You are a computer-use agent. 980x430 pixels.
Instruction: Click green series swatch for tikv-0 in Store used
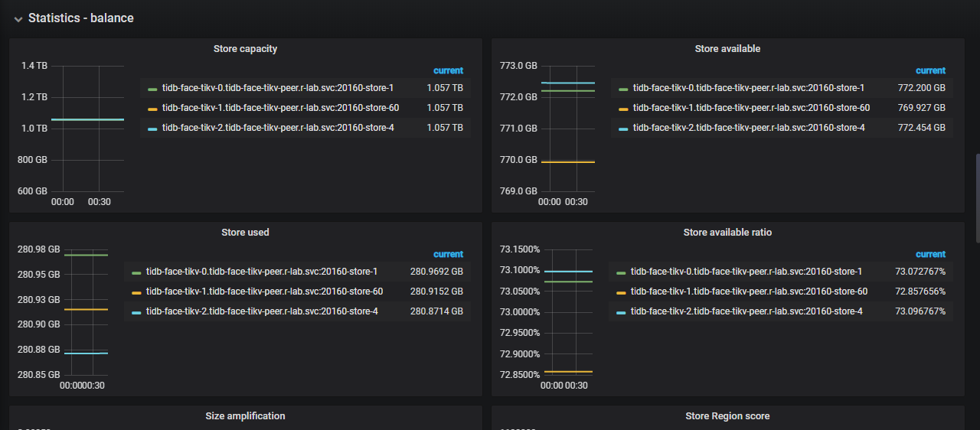136,272
